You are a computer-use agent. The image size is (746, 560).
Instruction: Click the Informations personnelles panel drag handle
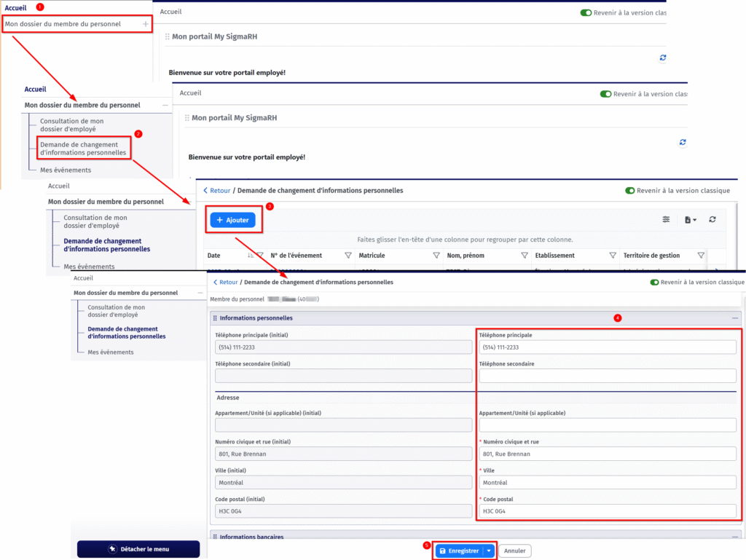pos(214,318)
